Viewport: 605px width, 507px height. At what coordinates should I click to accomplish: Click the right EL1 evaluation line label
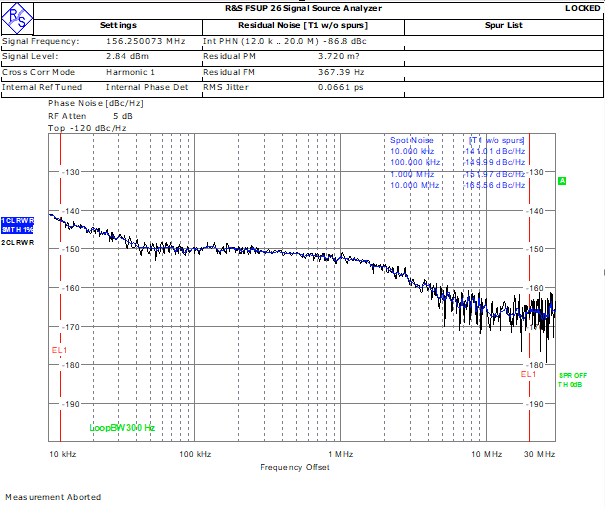(x=528, y=374)
